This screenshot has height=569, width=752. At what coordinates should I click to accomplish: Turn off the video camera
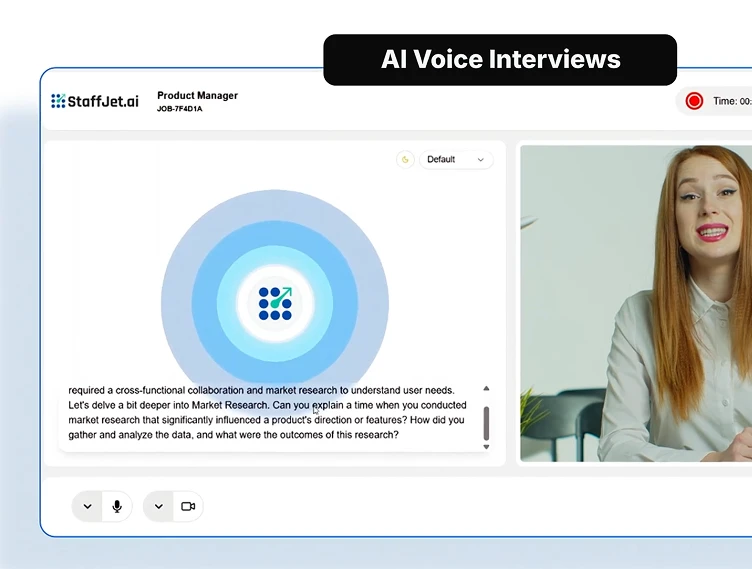click(188, 506)
